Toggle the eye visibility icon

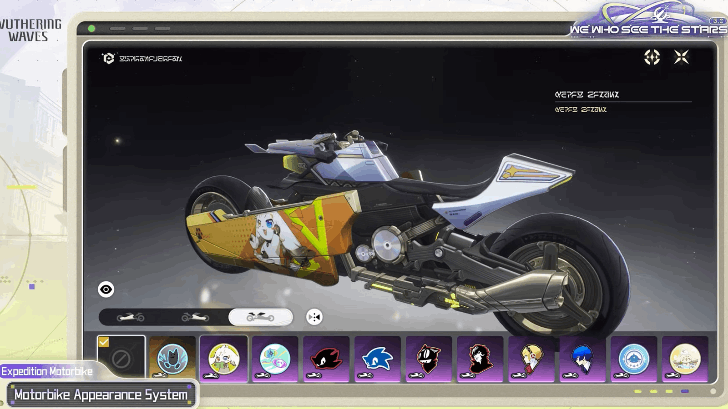pyautogui.click(x=106, y=289)
